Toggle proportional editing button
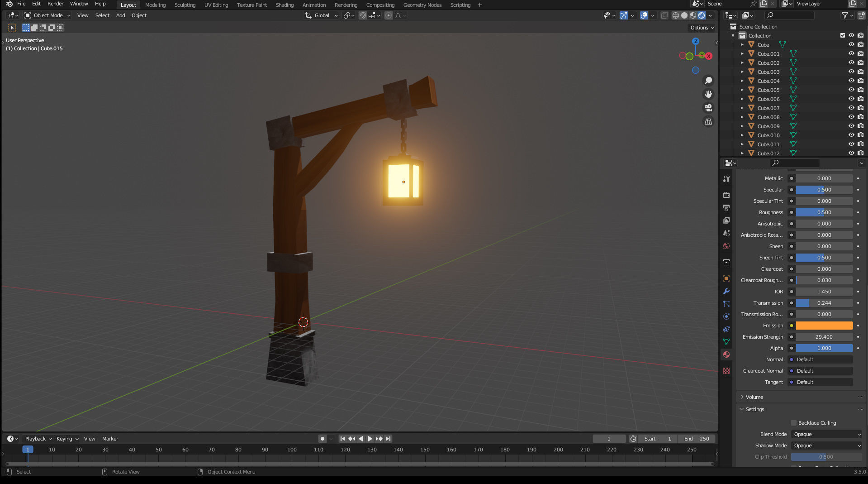The width and height of the screenshot is (868, 484). (389, 15)
